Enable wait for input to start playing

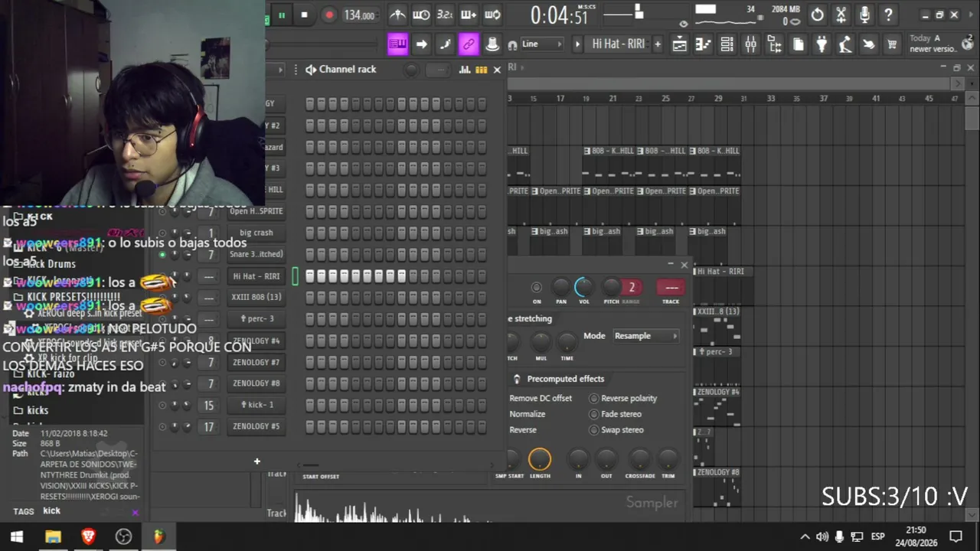pyautogui.click(x=421, y=15)
